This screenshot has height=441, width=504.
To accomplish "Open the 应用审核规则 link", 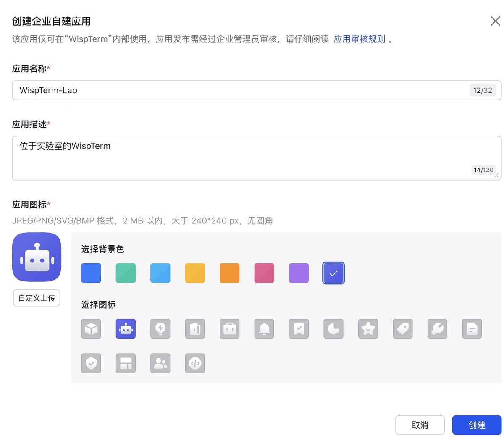I will pos(360,39).
